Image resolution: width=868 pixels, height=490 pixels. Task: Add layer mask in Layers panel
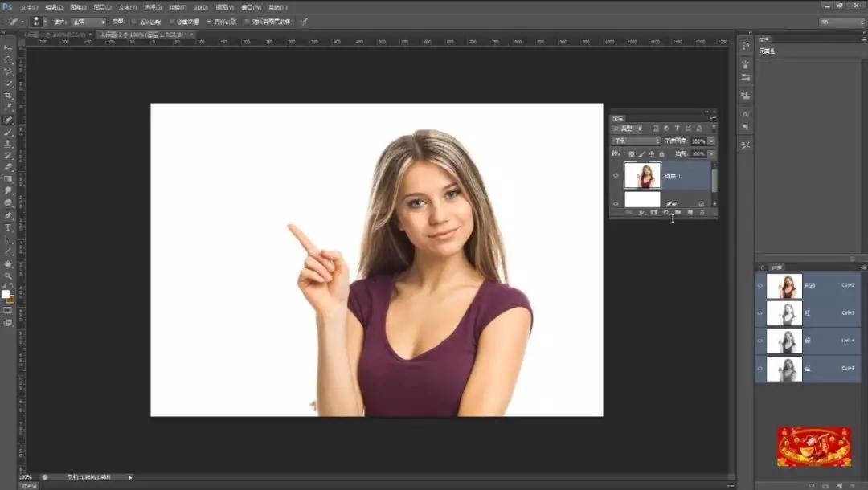(x=653, y=213)
